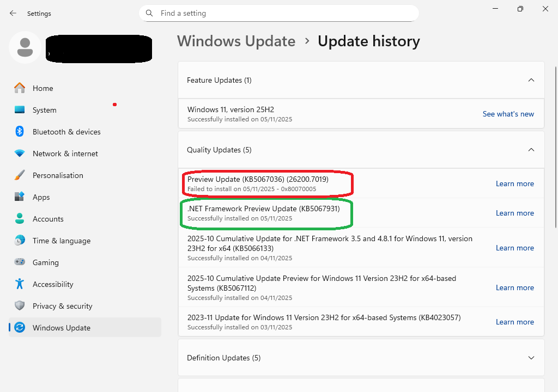Viewport: 558px width, 392px height.
Task: Click the Accounts person icon
Action: [x=20, y=218]
